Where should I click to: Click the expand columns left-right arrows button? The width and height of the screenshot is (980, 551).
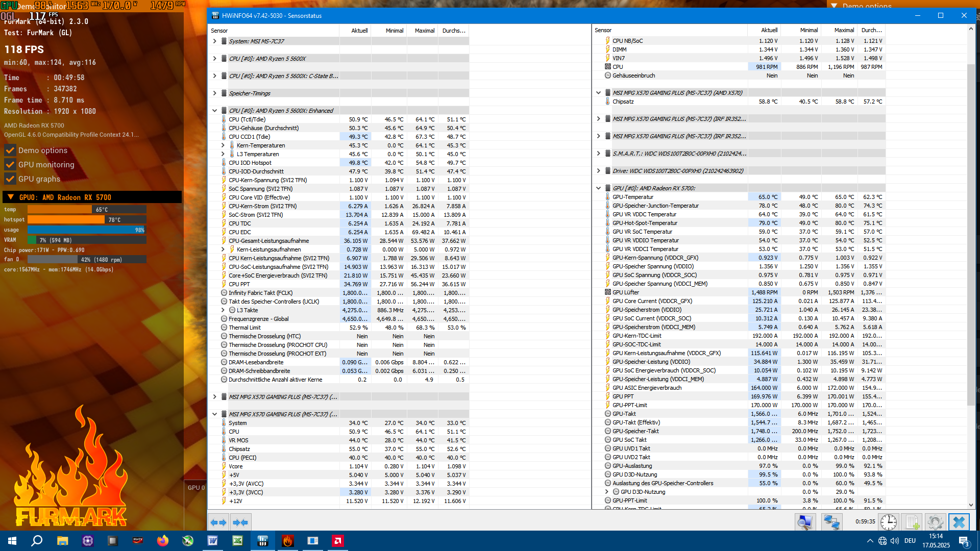(218, 522)
